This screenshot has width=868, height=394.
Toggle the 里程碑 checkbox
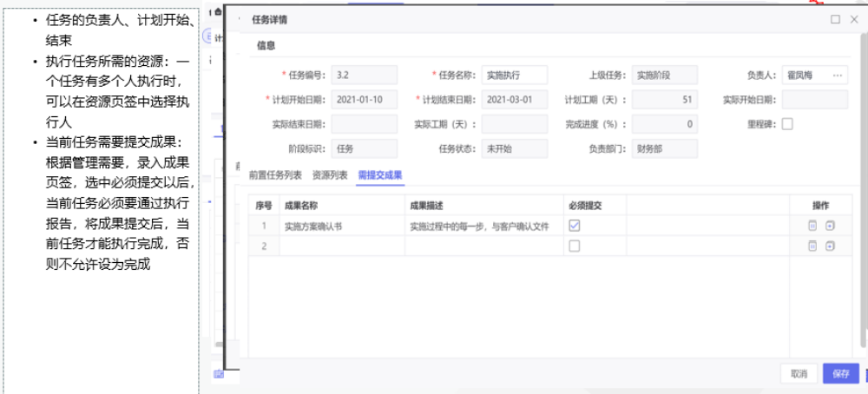pos(787,124)
